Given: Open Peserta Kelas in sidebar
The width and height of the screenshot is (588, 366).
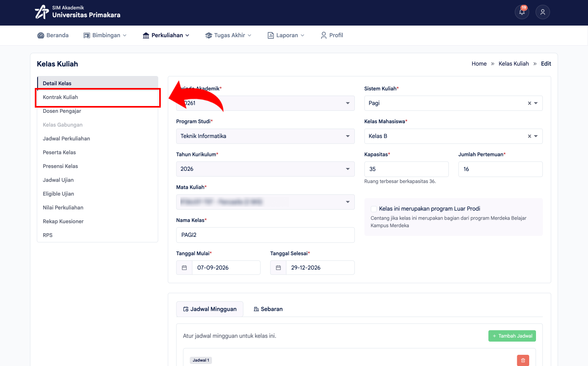Looking at the screenshot, I should tap(98, 152).
